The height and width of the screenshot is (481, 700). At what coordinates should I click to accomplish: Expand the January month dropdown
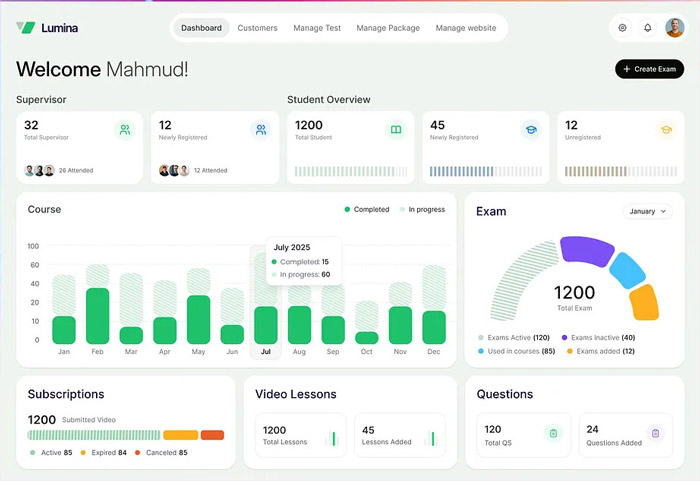(x=647, y=212)
